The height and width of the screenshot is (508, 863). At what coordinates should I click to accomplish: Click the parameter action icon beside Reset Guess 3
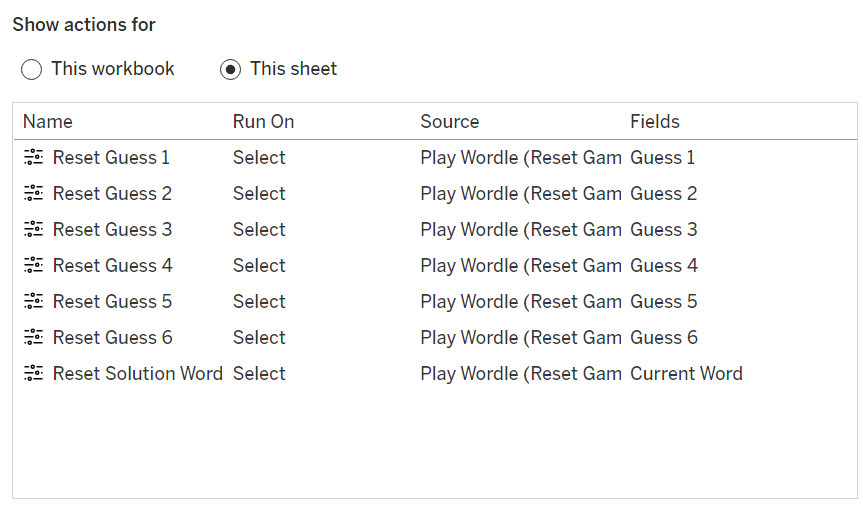coord(34,229)
